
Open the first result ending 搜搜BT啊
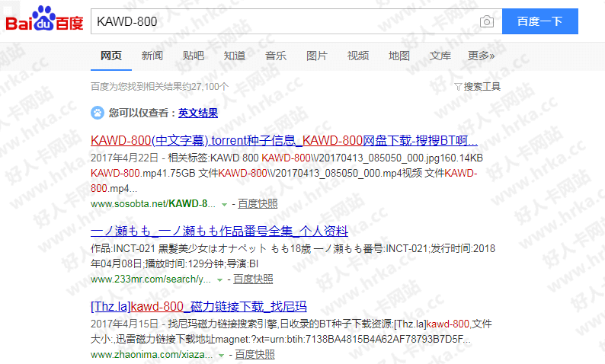click(x=284, y=140)
